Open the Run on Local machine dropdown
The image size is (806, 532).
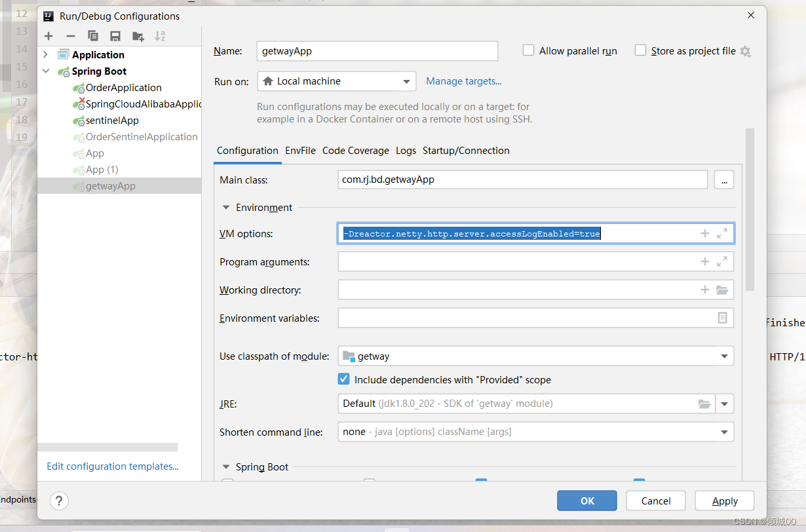click(x=337, y=81)
